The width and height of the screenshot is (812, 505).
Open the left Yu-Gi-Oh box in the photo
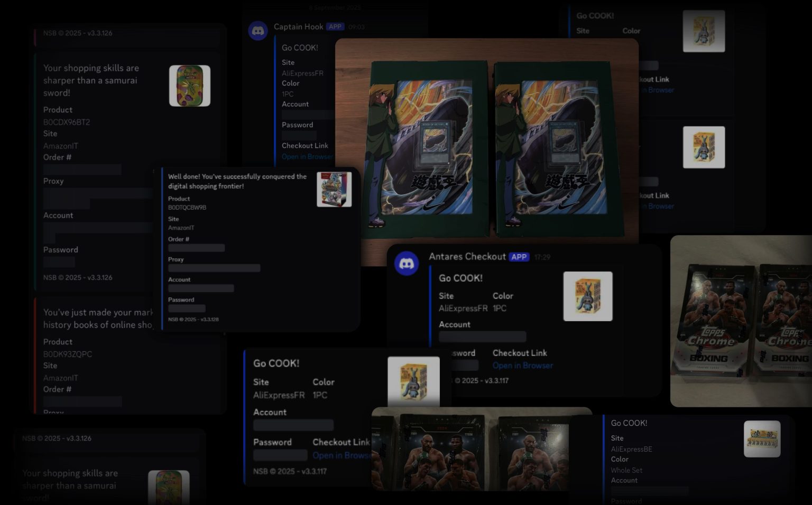click(428, 148)
